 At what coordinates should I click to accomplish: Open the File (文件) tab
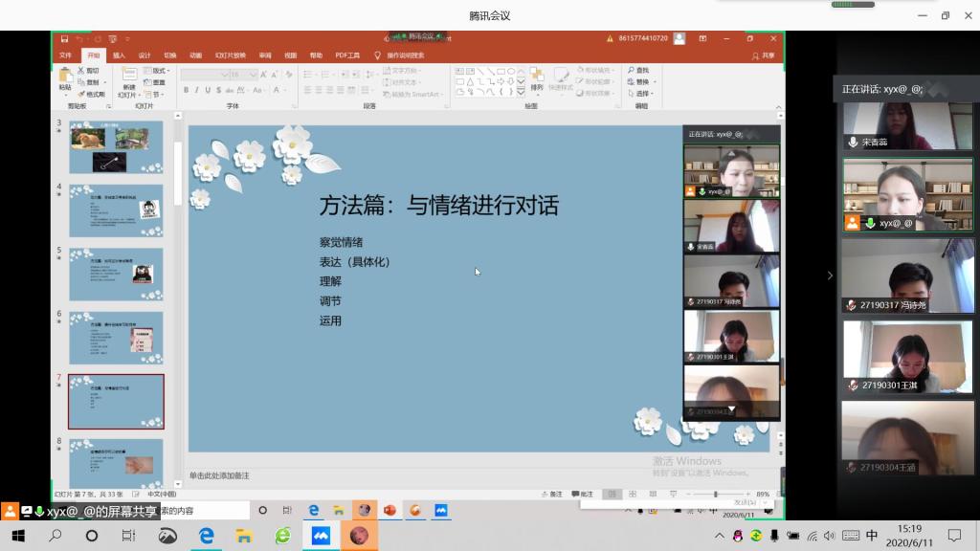tap(66, 55)
